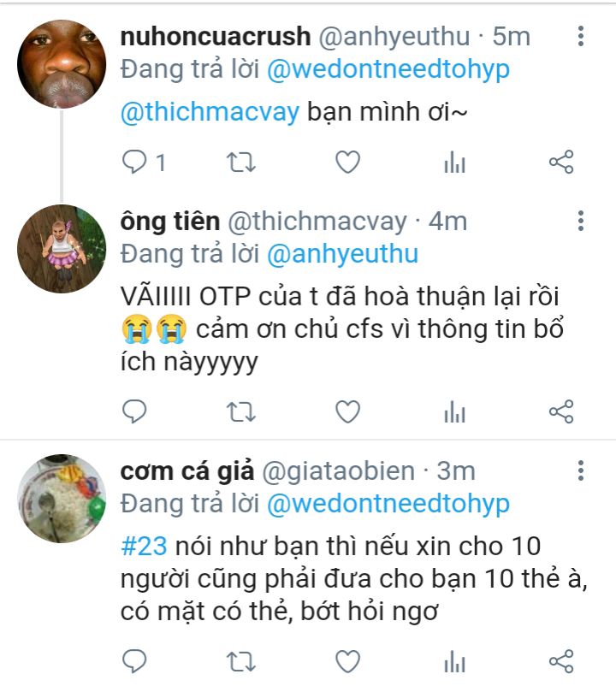View analytics for nuhoncuacrush's tweet
The width and height of the screenshot is (616, 686).
[454, 163]
